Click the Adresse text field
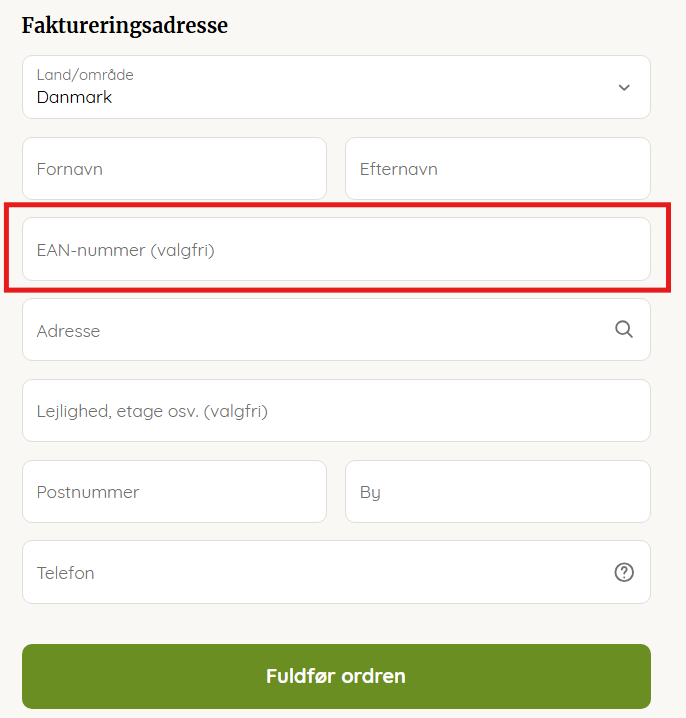This screenshot has height=718, width=686. coord(310,330)
